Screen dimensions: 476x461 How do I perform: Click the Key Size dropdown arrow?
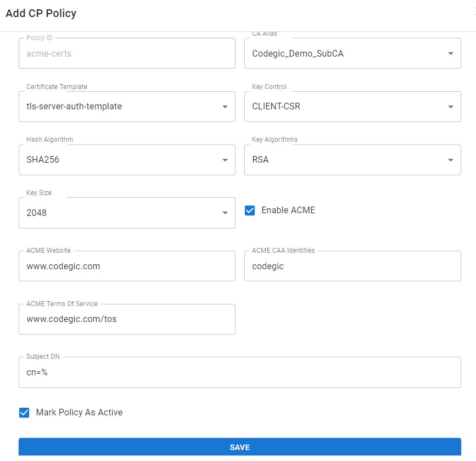[225, 213]
